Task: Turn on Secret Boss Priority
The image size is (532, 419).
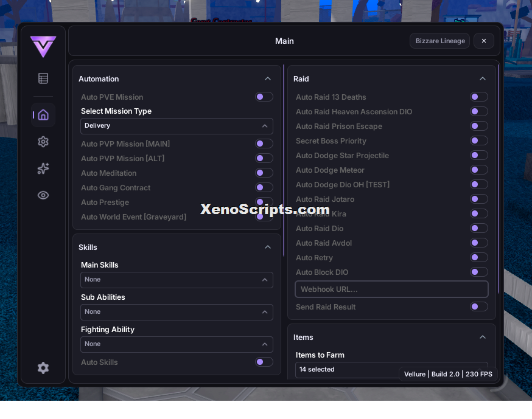Action: (x=478, y=140)
